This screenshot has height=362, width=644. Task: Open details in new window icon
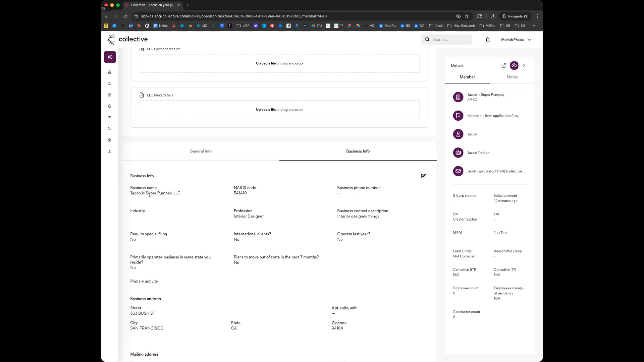click(503, 66)
